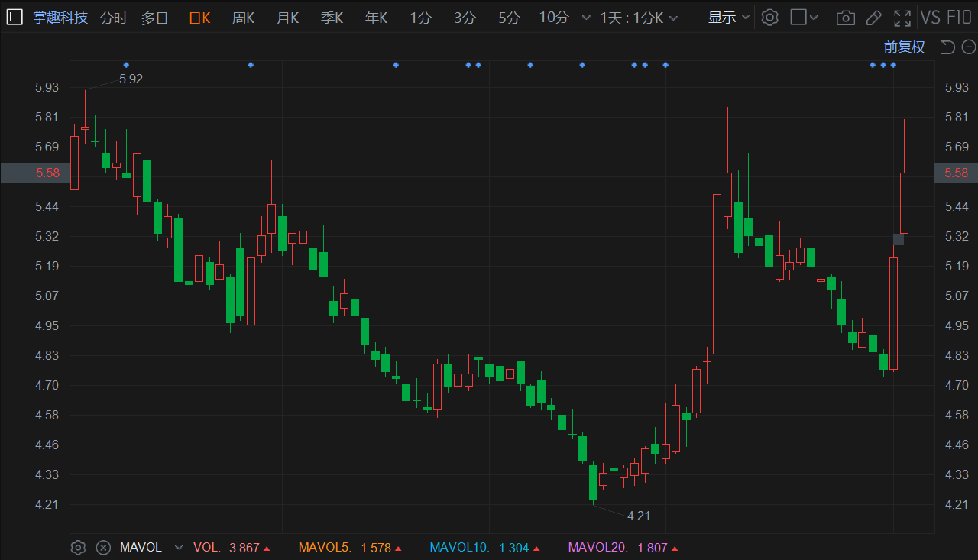This screenshot has width=978, height=560.
Task: Open the 掌趣科技 stock name link
Action: [60, 18]
